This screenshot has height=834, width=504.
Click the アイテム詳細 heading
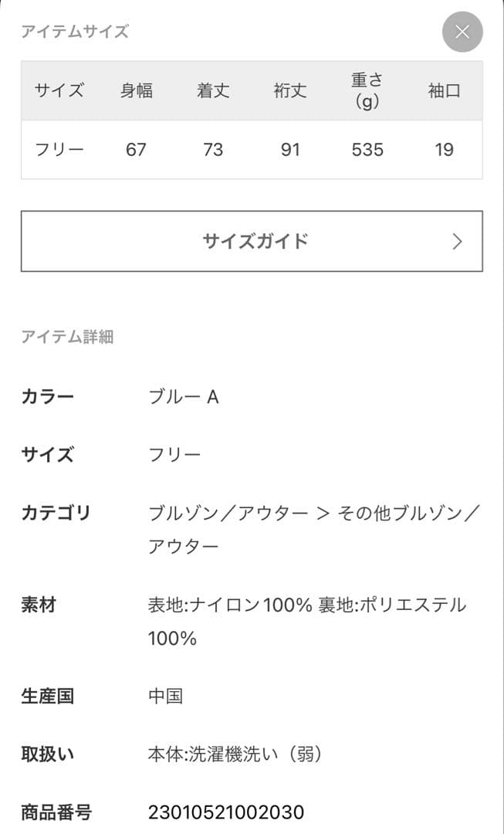pos(68,337)
